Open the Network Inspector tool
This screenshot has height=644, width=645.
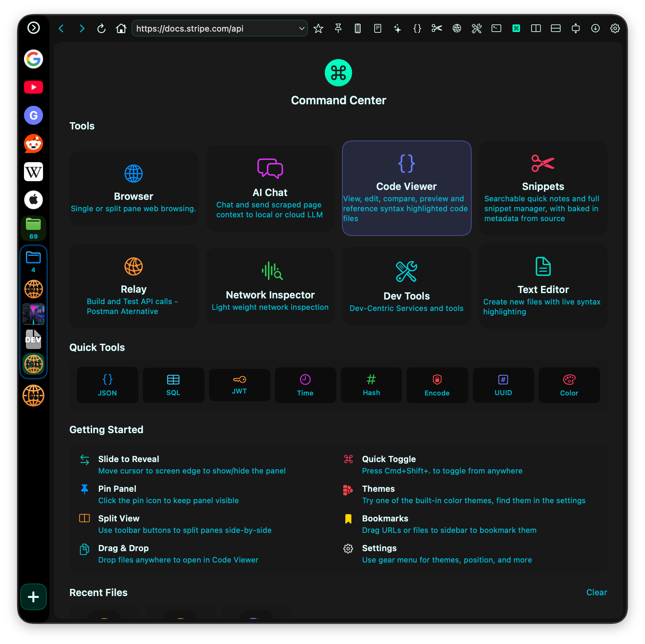(270, 285)
